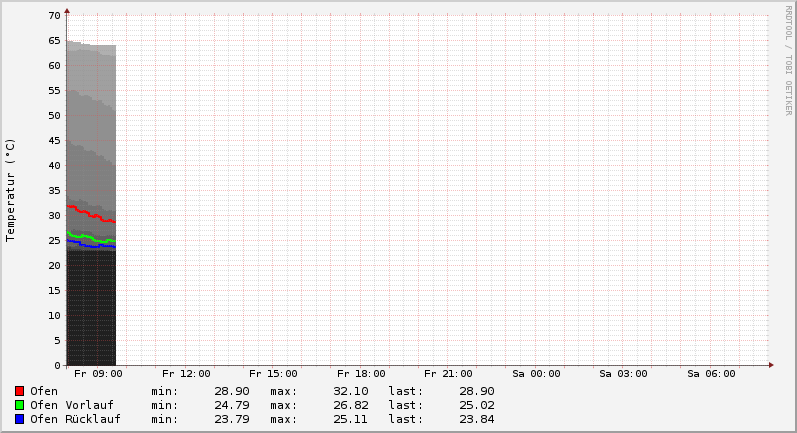This screenshot has width=797, height=433.
Task: Click the green Ofen Vorlauf legend swatch
Action: [x=19, y=405]
